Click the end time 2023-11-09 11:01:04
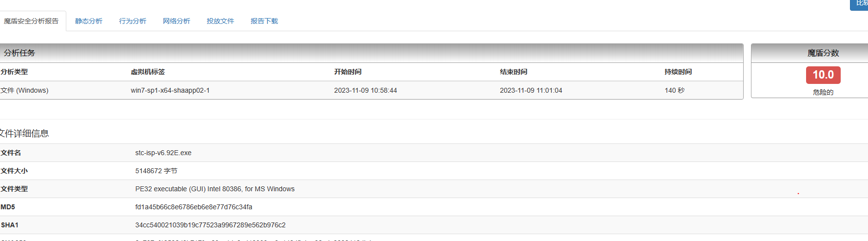Viewport: 868px width, 241px height. (531, 90)
